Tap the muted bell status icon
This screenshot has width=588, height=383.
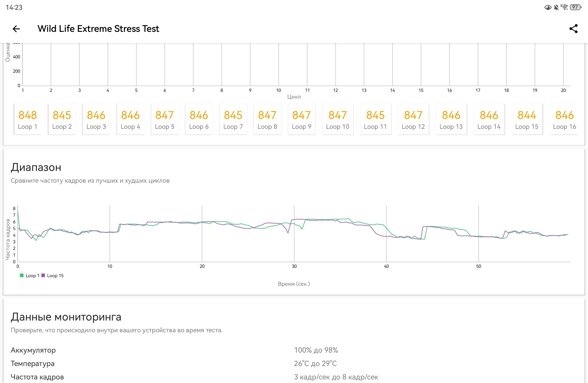tap(556, 7)
